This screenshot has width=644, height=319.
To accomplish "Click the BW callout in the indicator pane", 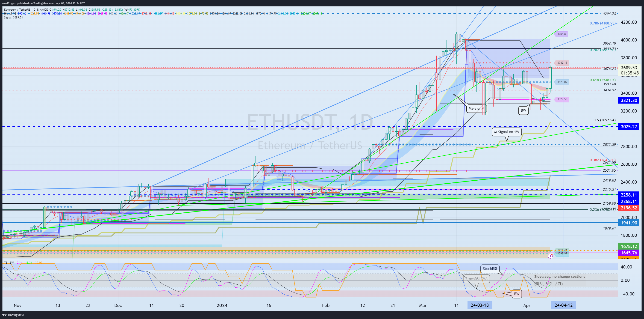I will click(x=517, y=294).
